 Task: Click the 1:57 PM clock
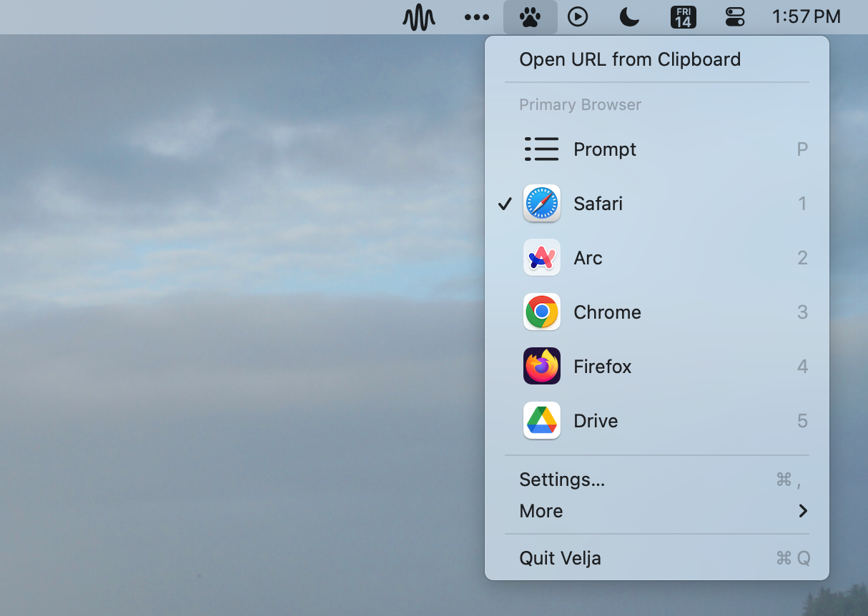click(806, 16)
